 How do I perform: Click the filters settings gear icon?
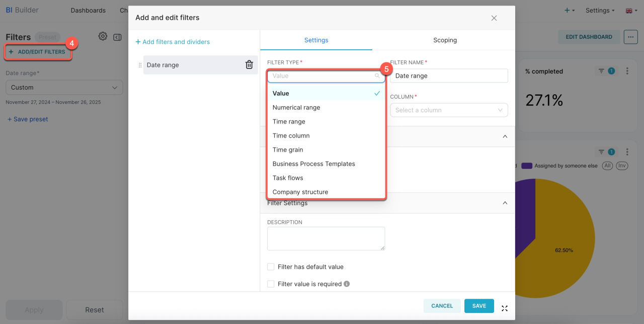click(x=103, y=36)
